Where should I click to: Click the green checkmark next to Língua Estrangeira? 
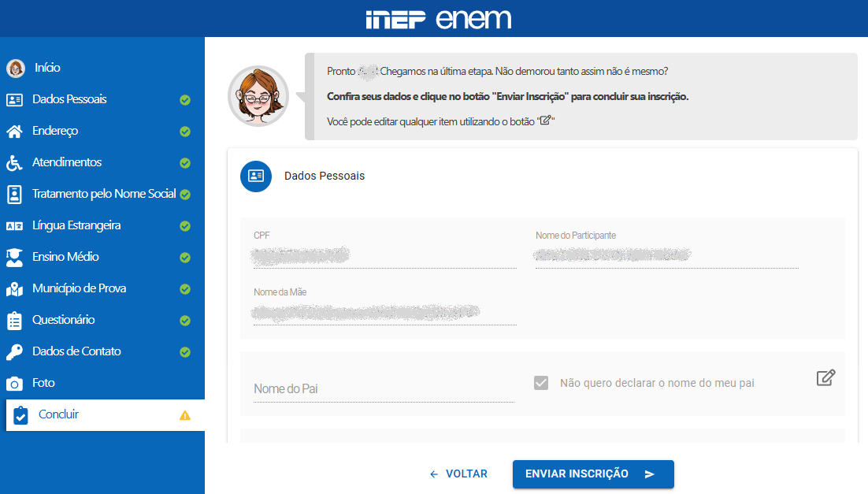pyautogui.click(x=185, y=226)
